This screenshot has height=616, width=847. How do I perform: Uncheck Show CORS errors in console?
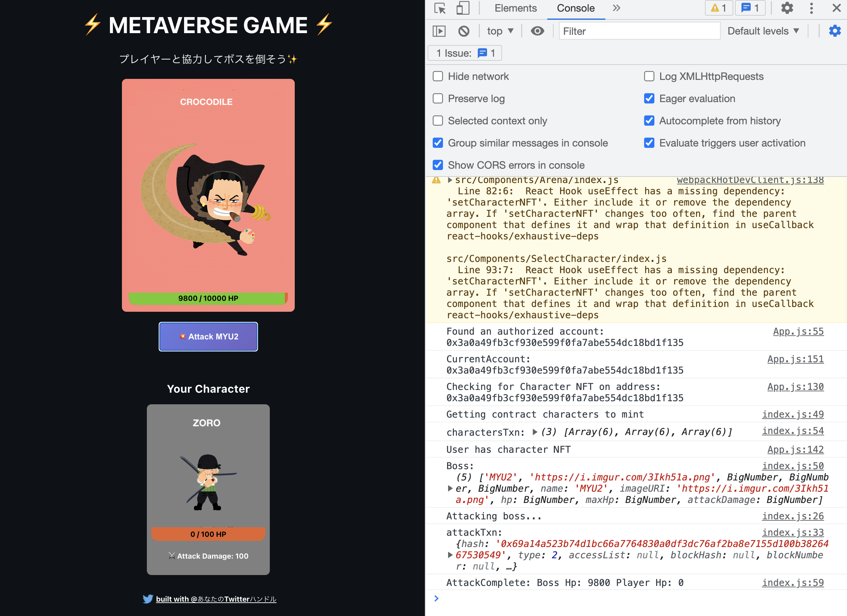point(438,165)
